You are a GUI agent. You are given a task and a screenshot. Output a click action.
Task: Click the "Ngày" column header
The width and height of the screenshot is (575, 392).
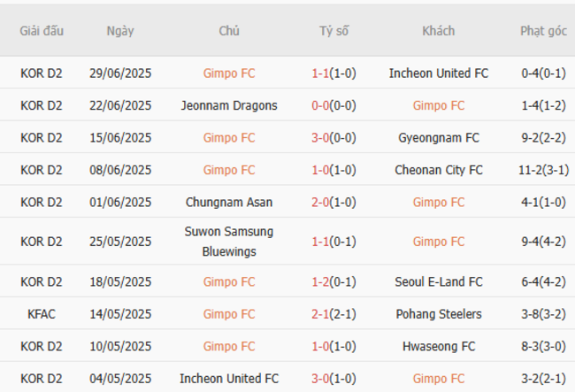click(119, 31)
